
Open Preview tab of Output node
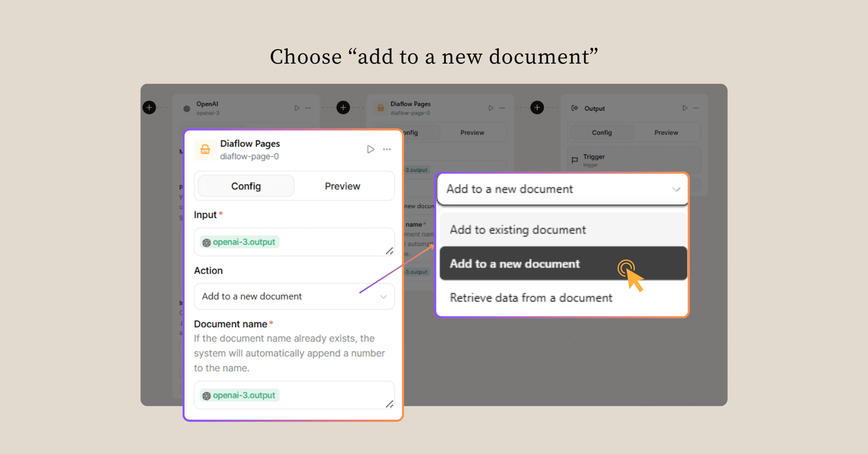coord(666,133)
